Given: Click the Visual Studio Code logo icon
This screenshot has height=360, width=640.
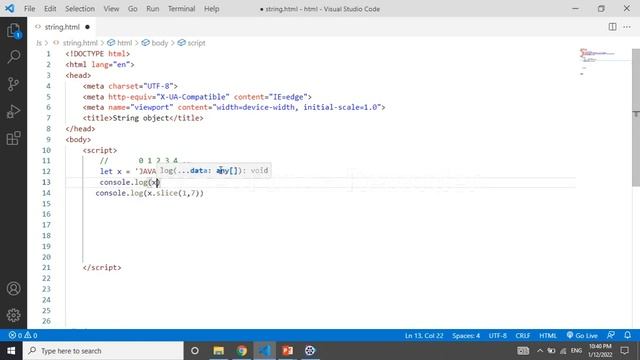Looking at the screenshot, I should tap(10, 9).
